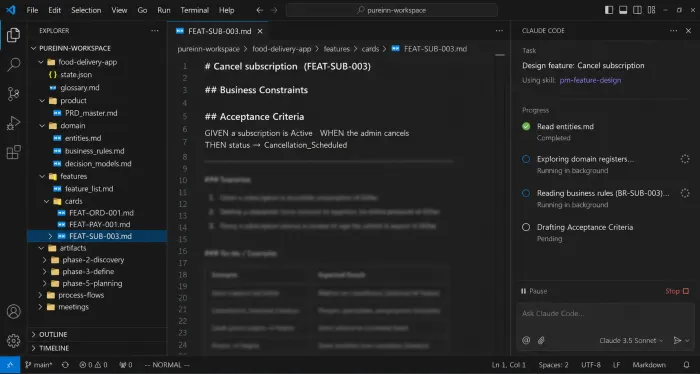This screenshot has width=700, height=374.
Task: Click the mention @ icon
Action: click(x=526, y=341)
